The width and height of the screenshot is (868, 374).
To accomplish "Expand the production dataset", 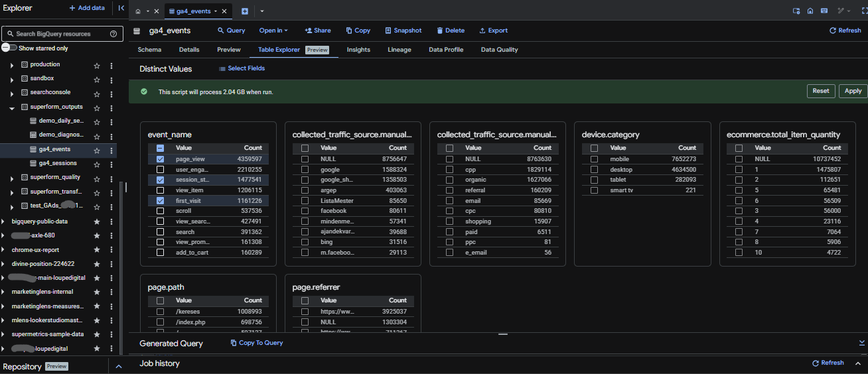I will click(12, 65).
